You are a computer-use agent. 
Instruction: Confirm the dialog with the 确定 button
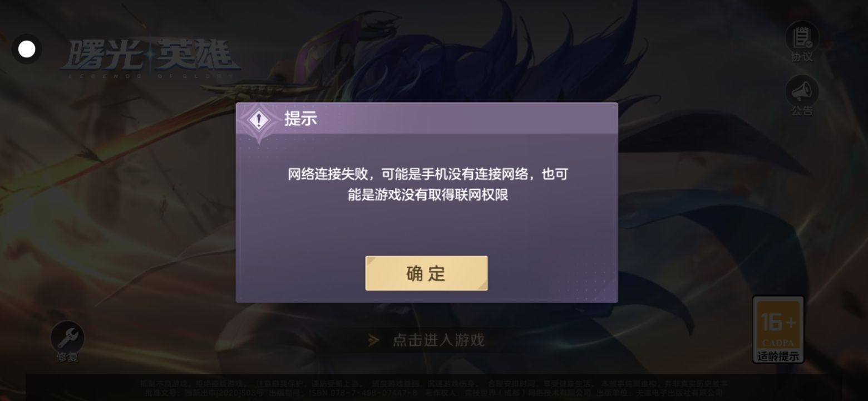coord(426,273)
